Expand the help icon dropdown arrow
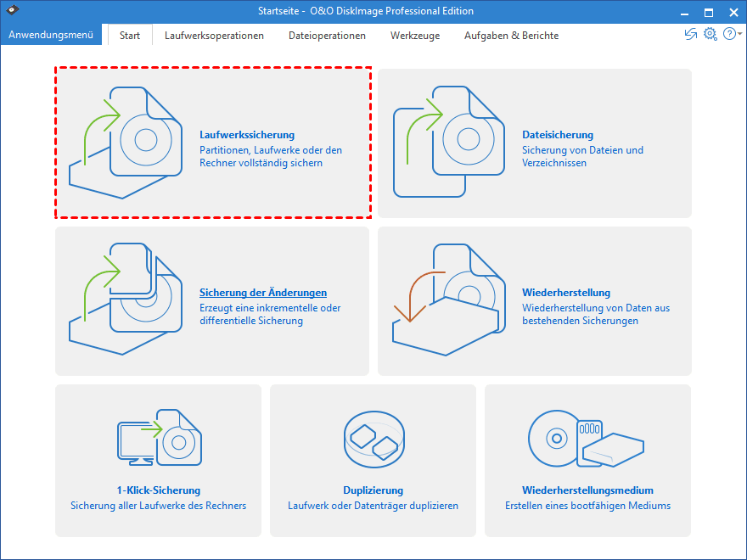The width and height of the screenshot is (747, 560). [x=740, y=34]
